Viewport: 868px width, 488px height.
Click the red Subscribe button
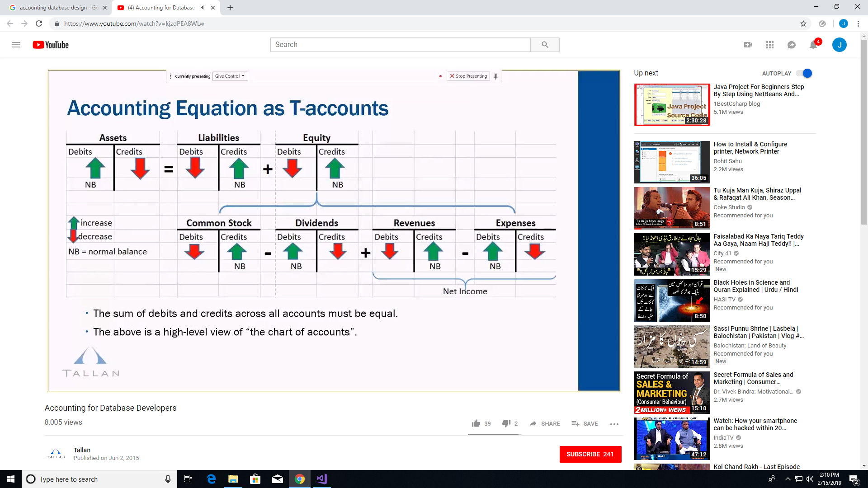tap(590, 454)
